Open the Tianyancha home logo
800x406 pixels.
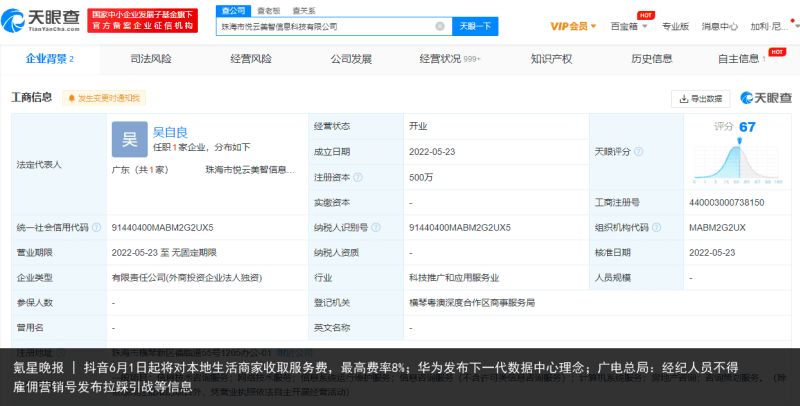tap(40, 20)
